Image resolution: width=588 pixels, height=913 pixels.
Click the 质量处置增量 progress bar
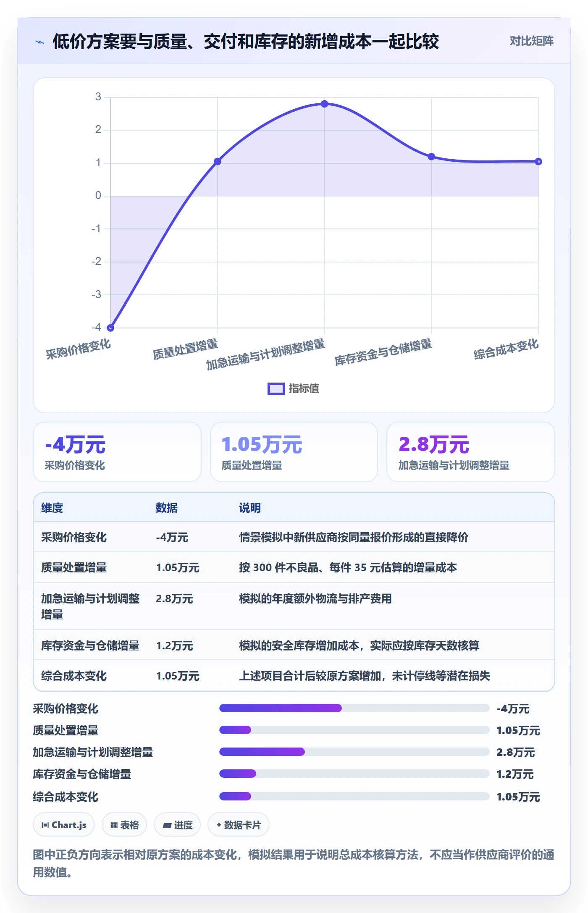pos(354,730)
